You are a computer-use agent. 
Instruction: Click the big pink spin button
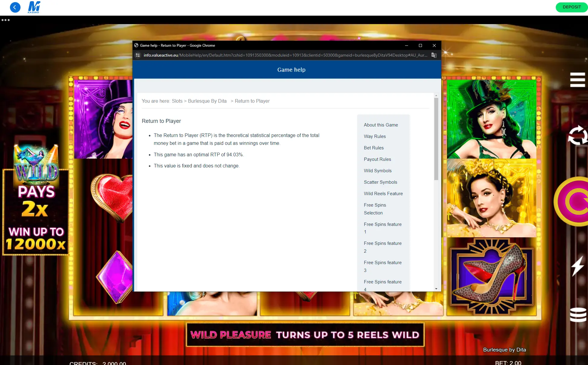coord(571,201)
